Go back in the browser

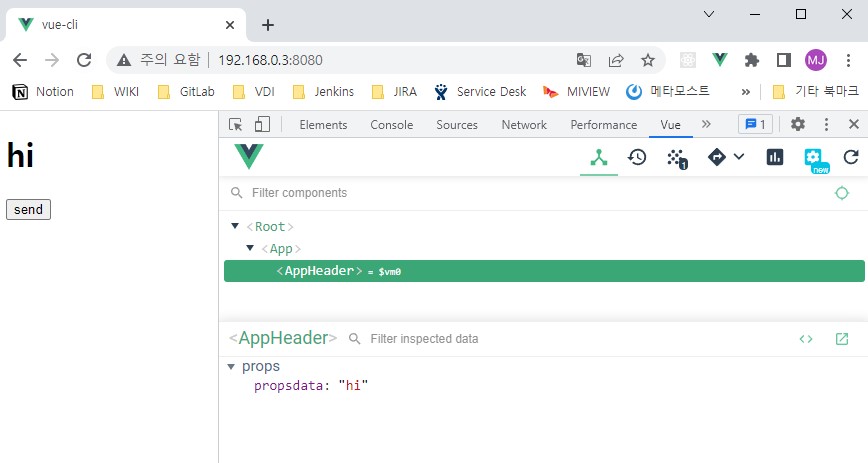point(20,60)
